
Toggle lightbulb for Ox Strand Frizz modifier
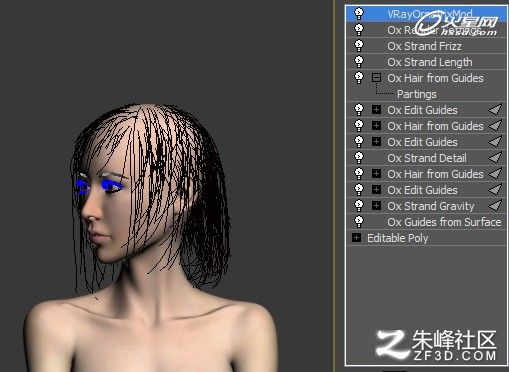359,46
